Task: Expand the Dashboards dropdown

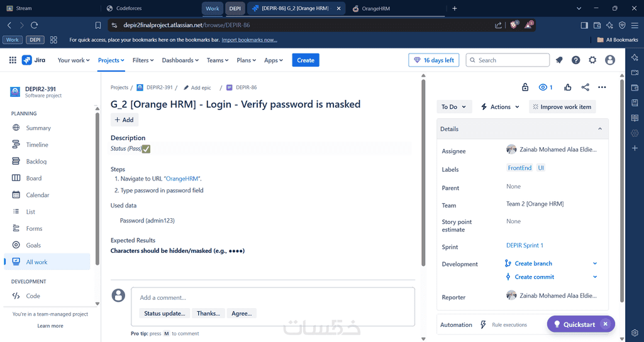Action: click(x=180, y=60)
